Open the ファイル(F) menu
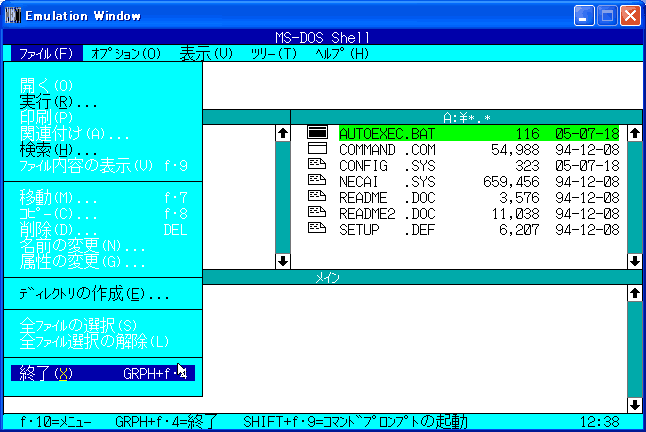Screen dimensions: 646x432 coord(46,54)
